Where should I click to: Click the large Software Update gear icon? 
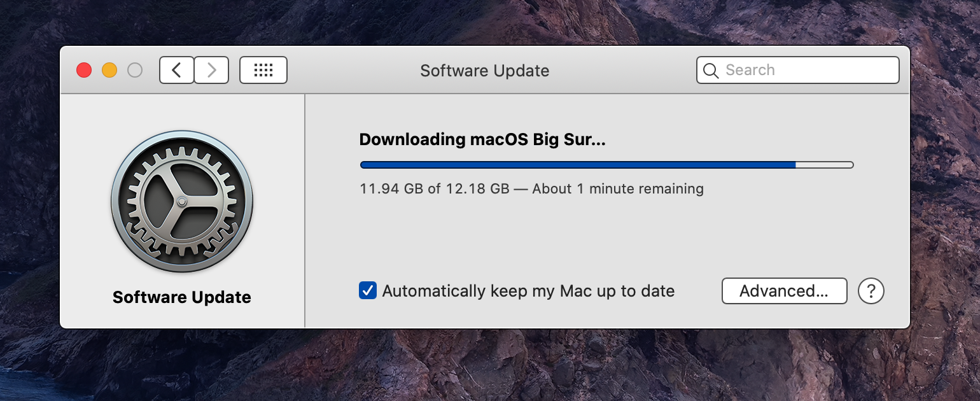point(182,201)
